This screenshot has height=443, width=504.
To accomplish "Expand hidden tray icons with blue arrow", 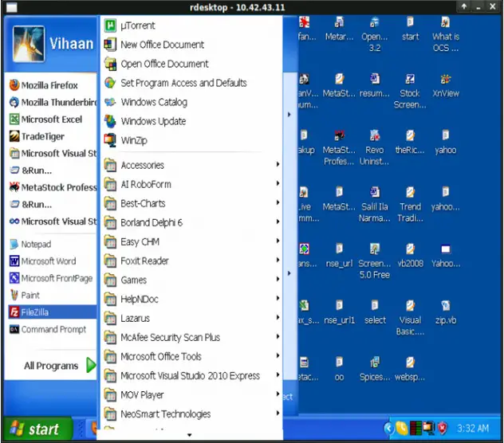I will click(388, 428).
